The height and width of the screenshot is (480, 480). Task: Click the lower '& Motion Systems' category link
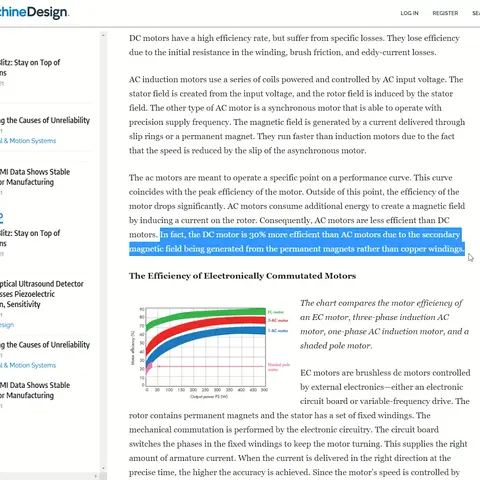(x=28, y=365)
